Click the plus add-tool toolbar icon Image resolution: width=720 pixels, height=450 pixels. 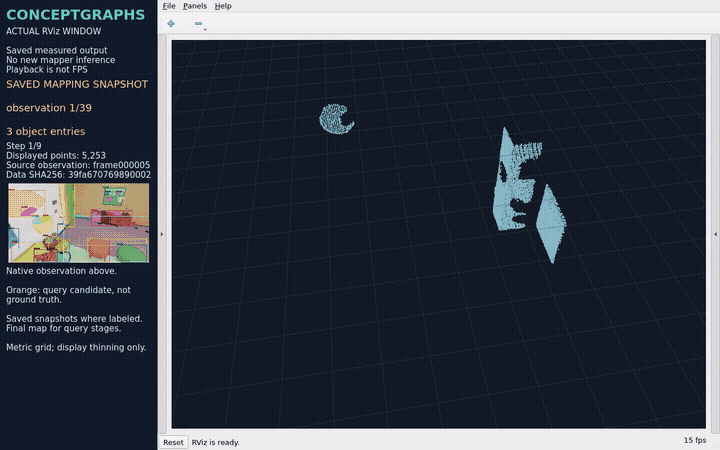click(171, 23)
